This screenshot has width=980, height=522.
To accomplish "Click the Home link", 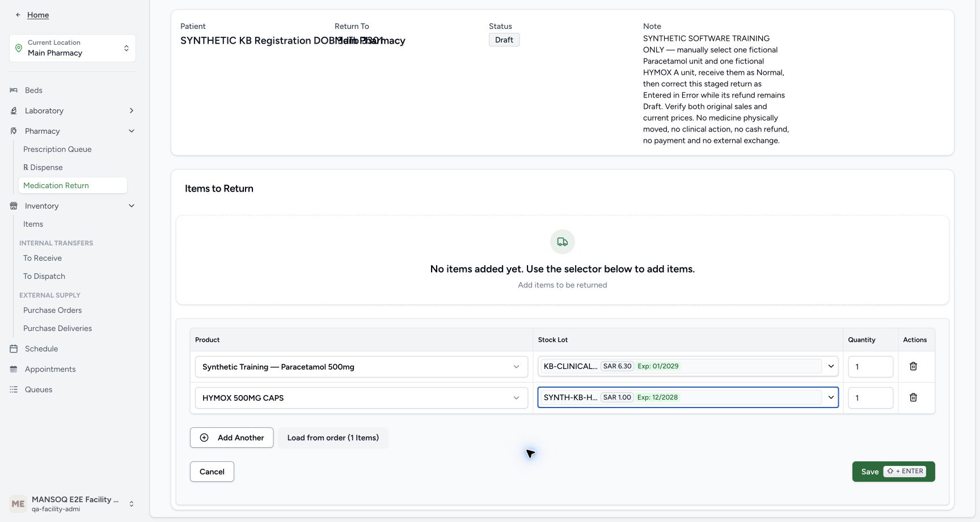I will [38, 15].
